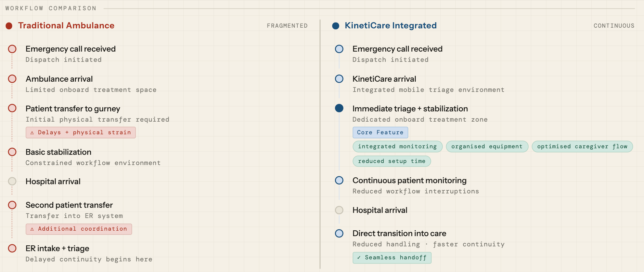Click the marker beside Continuous patient monitoring
Viewport: 644px width, 272px height.
(x=339, y=180)
